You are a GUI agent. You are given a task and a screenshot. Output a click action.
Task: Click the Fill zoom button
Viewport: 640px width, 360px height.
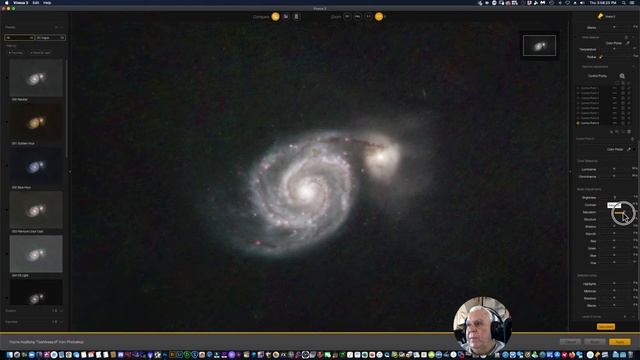point(358,16)
